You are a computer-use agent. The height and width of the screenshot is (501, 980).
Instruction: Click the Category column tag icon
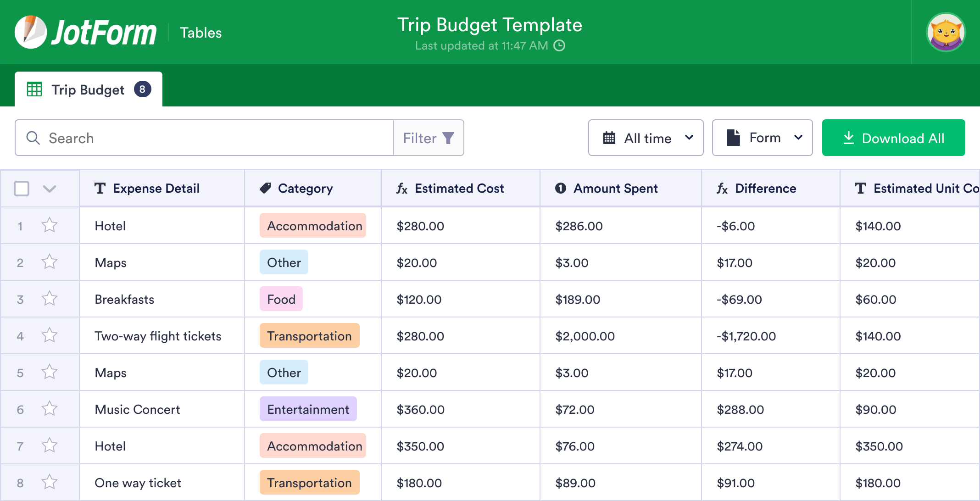tap(265, 188)
